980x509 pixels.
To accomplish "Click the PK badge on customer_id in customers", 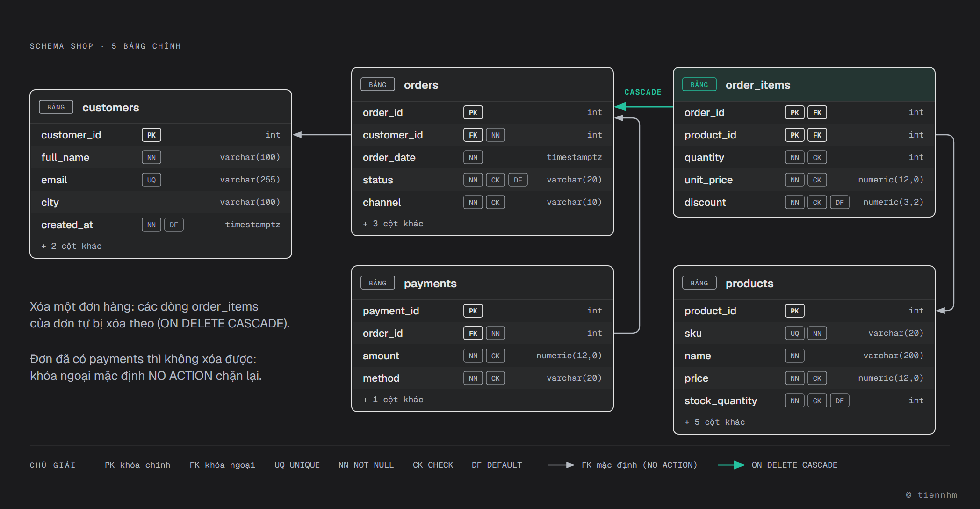I will click(x=151, y=135).
